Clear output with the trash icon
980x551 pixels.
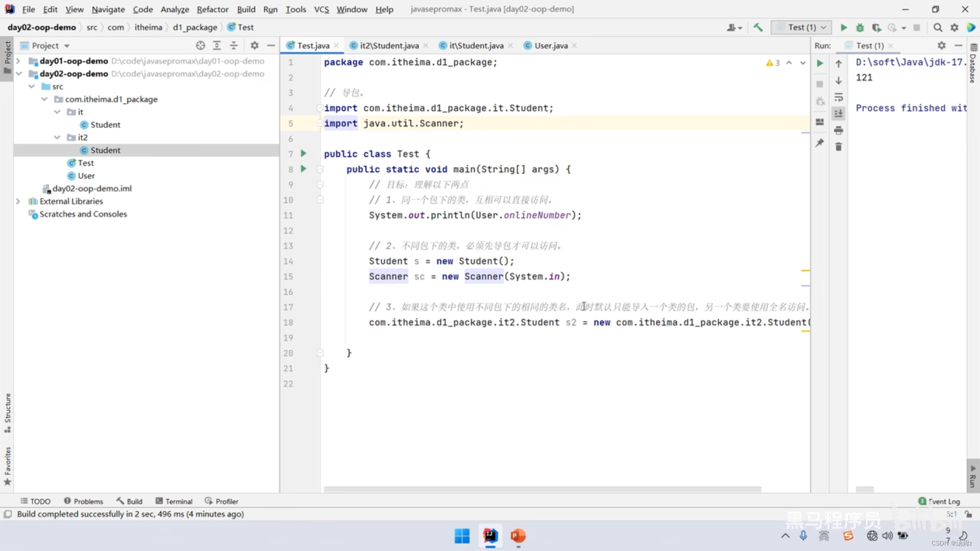839,147
